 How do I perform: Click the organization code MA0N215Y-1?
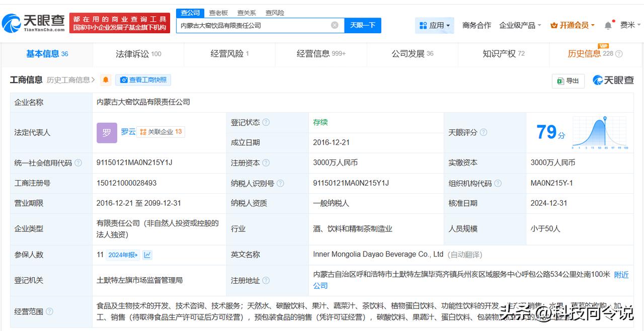[x=551, y=184]
